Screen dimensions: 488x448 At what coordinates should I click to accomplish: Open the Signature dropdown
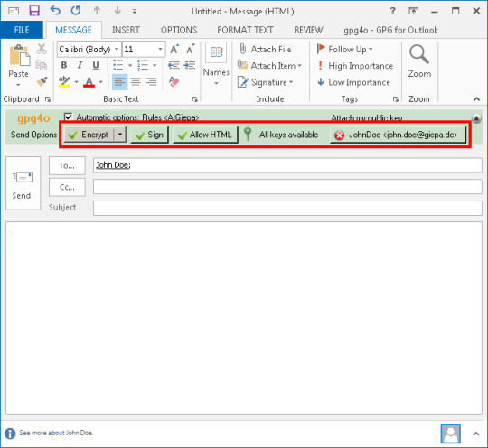[265, 82]
